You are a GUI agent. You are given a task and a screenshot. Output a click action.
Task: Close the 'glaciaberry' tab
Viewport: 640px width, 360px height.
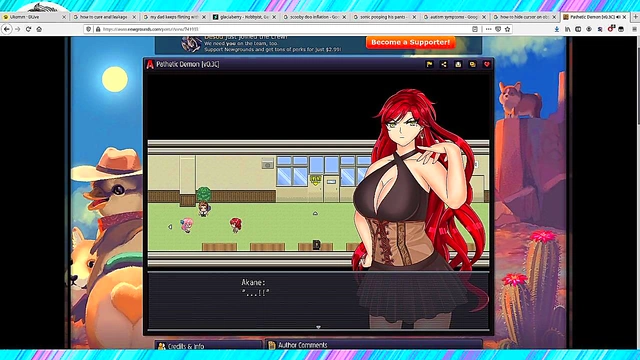click(x=274, y=17)
